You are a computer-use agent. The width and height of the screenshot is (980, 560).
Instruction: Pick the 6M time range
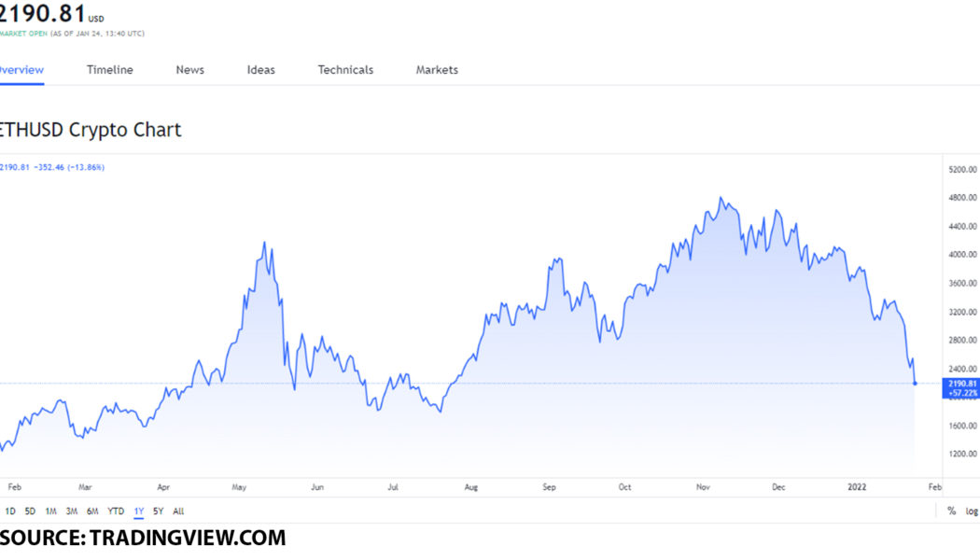coord(92,511)
